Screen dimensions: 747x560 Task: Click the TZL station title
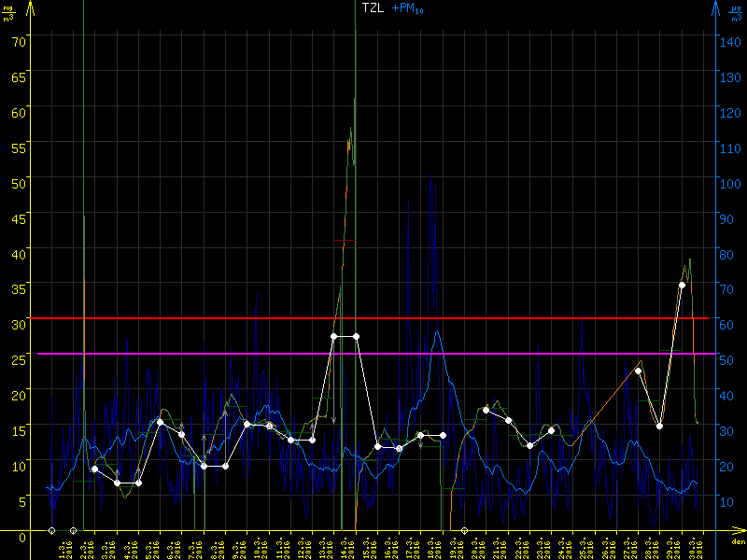[372, 7]
